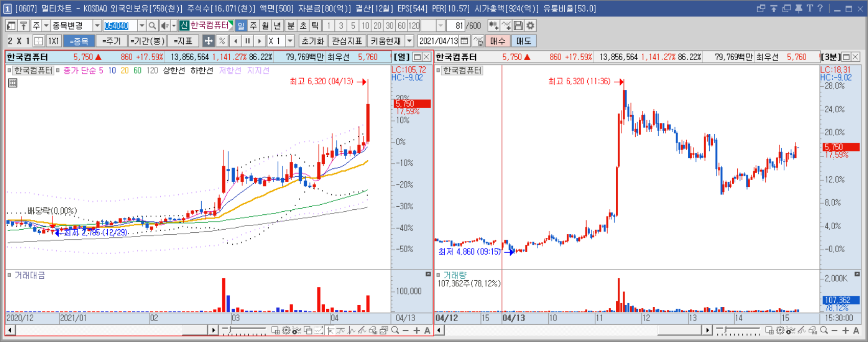Click magnifier zoom icon under right chart

point(824,330)
